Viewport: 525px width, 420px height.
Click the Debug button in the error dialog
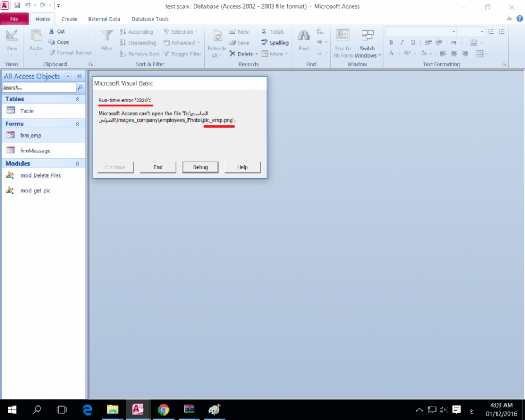(200, 167)
